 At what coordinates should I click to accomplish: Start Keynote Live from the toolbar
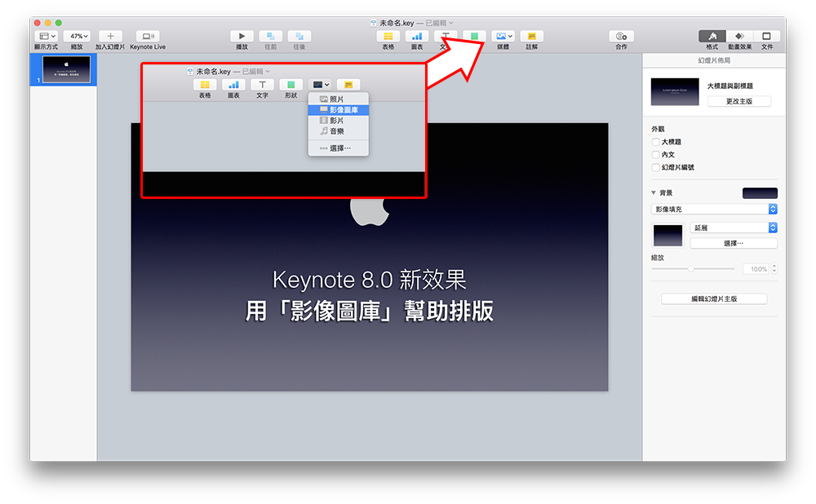click(148, 36)
